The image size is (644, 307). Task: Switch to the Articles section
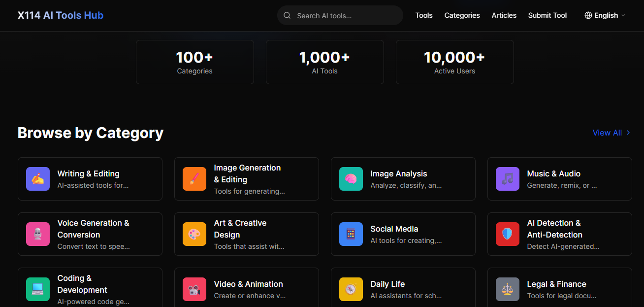pos(504,15)
